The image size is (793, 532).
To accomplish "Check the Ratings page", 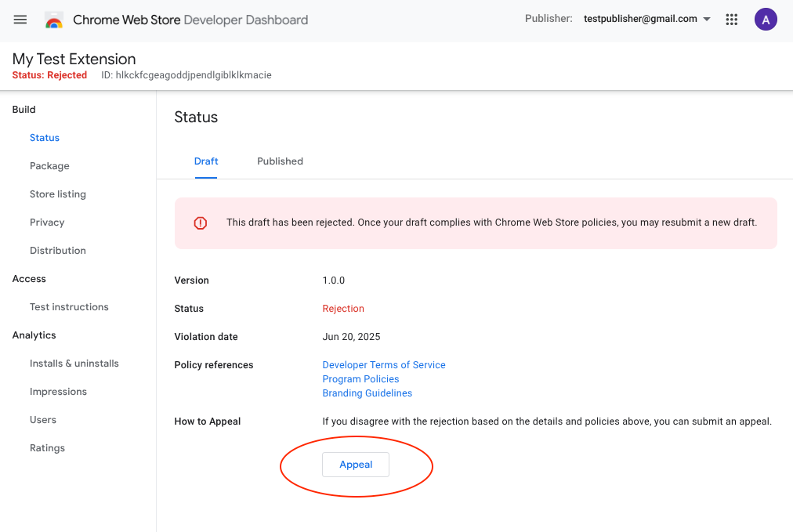I will [x=47, y=447].
